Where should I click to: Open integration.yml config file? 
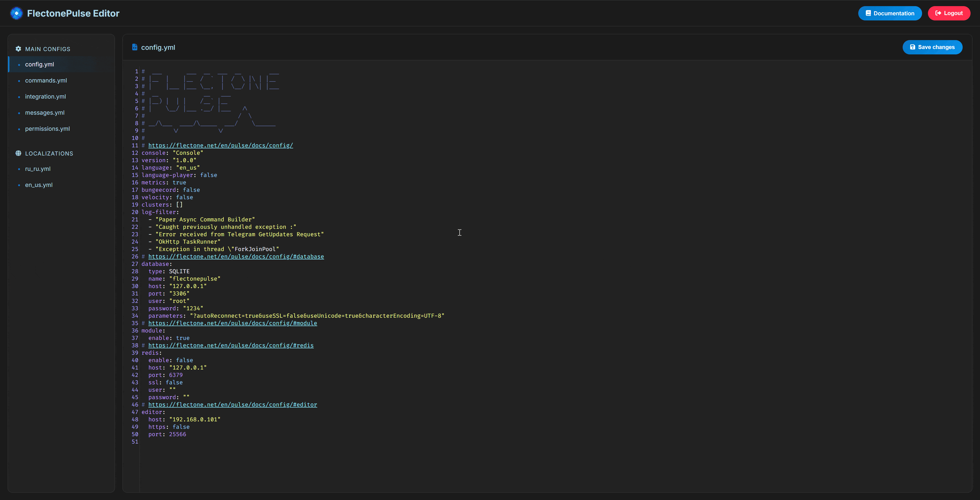point(45,97)
